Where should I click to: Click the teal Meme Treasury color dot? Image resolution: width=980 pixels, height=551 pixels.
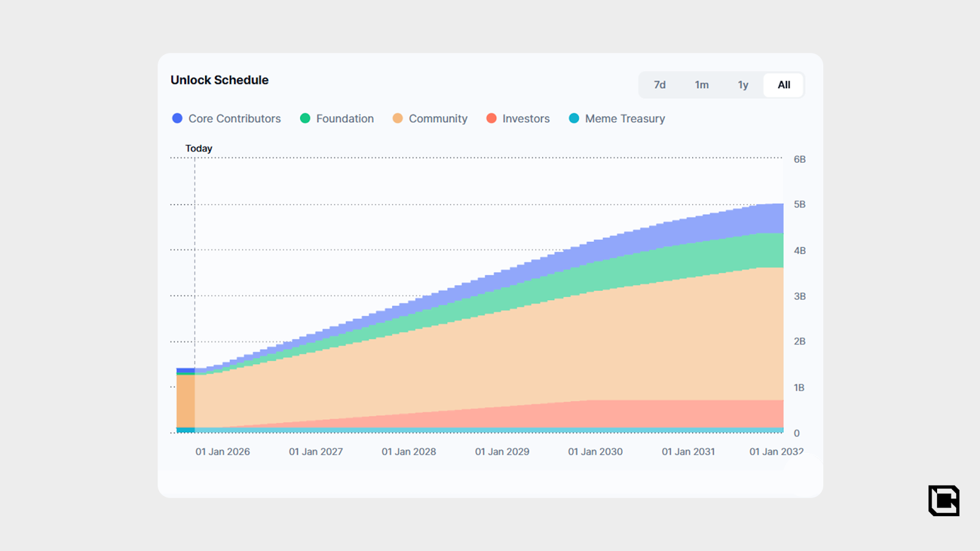point(574,118)
